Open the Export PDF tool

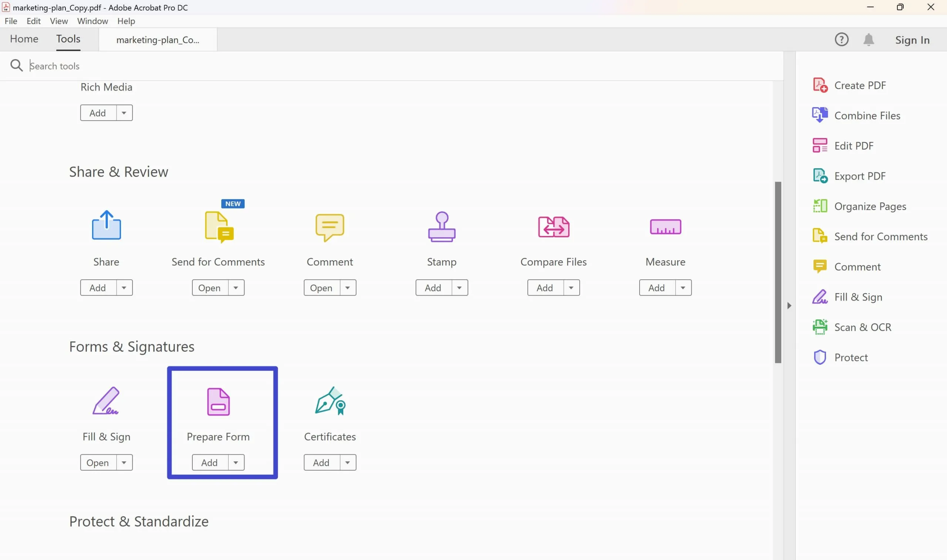click(860, 175)
